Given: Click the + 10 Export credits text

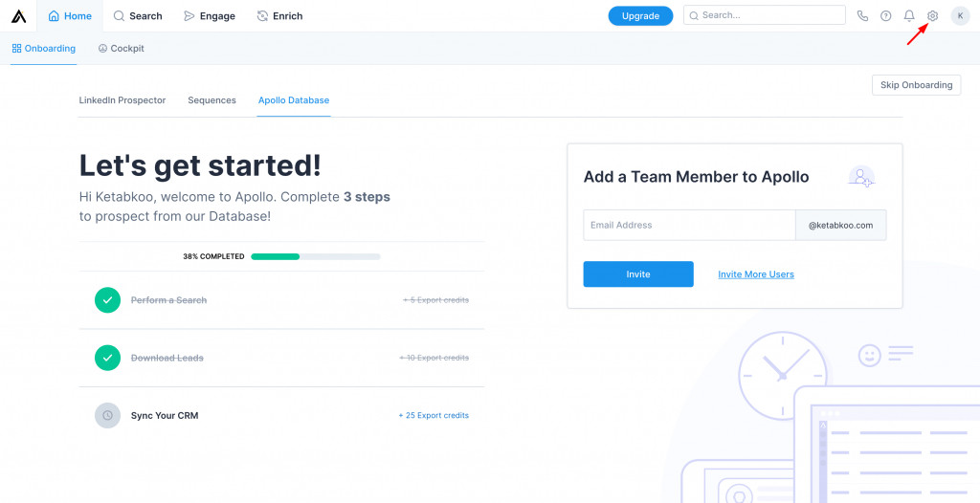Looking at the screenshot, I should [434, 358].
